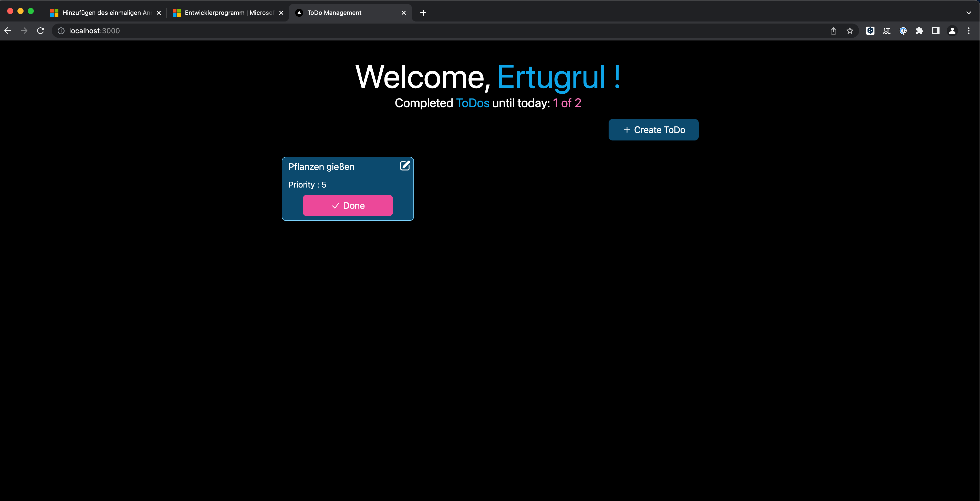The image size is (980, 501).
Task: Open the 1Password extension
Action: pos(903,31)
